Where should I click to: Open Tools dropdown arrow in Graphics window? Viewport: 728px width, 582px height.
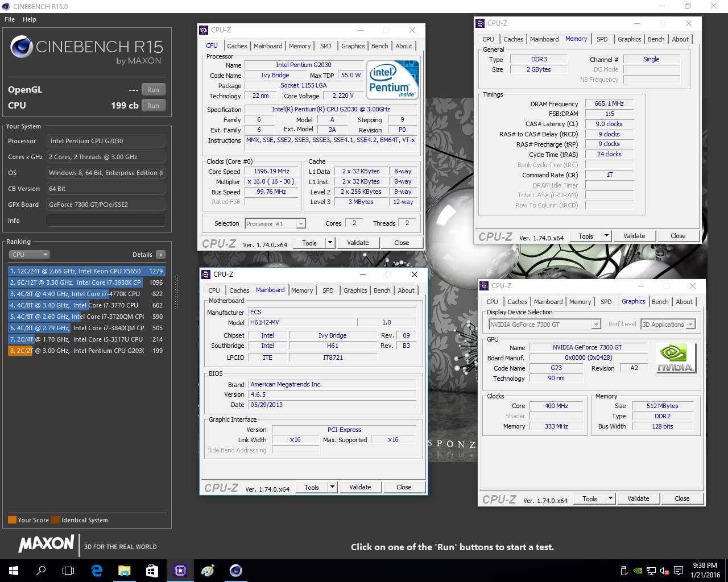click(x=610, y=498)
